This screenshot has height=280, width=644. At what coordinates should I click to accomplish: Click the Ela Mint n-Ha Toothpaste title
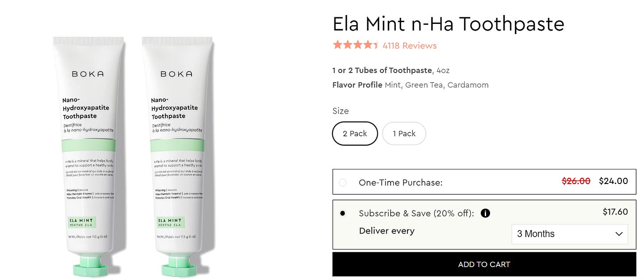pos(448,24)
